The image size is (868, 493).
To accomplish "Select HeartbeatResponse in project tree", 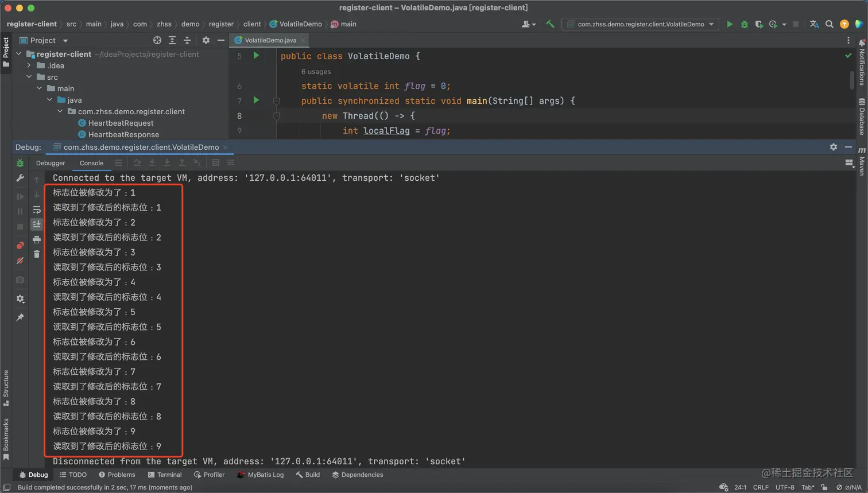I will click(x=123, y=134).
